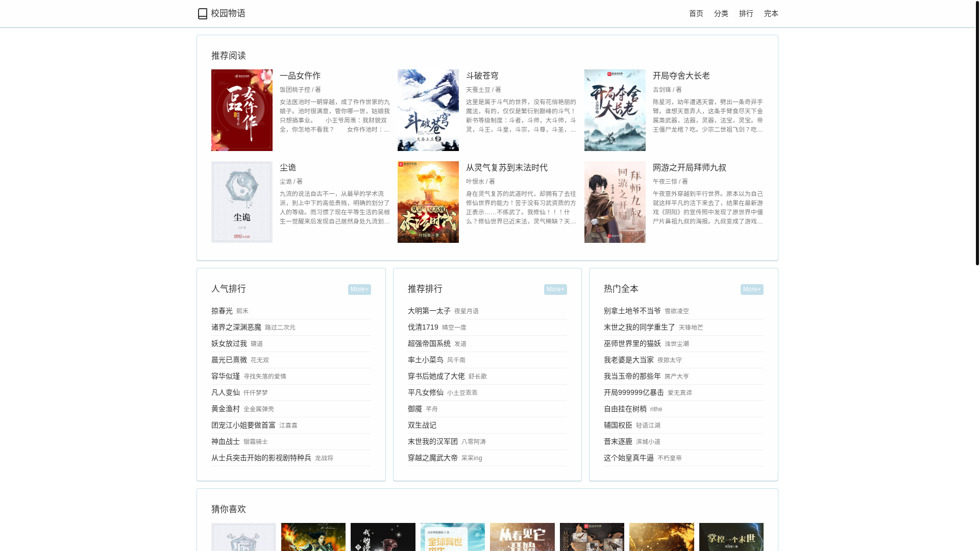This screenshot has width=980, height=551.
Task: Click author name 天蚕土豆
Action: point(478,90)
